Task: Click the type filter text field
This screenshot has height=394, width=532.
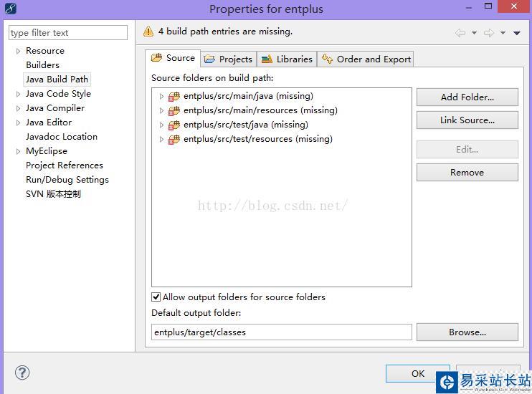Action: pos(68,33)
